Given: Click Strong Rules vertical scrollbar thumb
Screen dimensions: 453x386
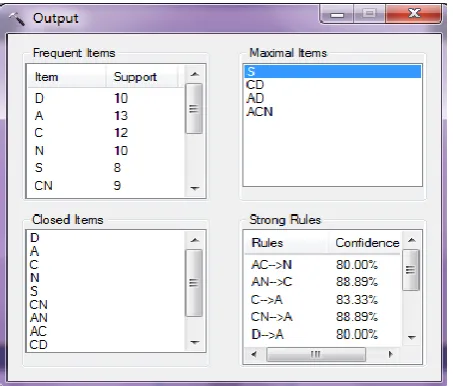Looking at the screenshot, I should (x=411, y=270).
